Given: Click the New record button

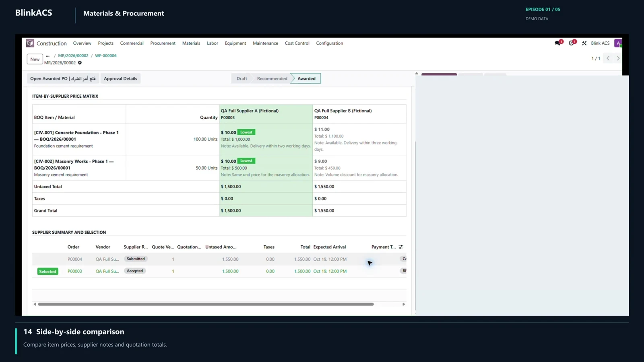Looking at the screenshot, I should (x=35, y=59).
